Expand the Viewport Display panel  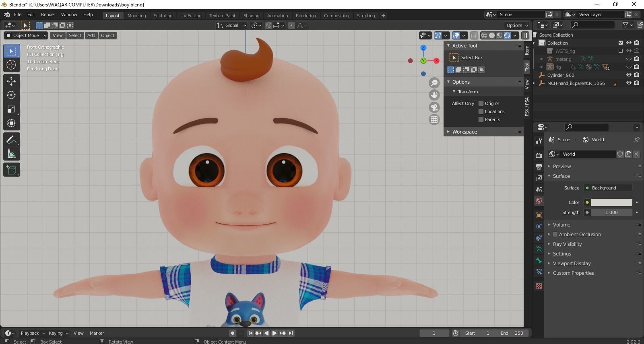(572, 263)
